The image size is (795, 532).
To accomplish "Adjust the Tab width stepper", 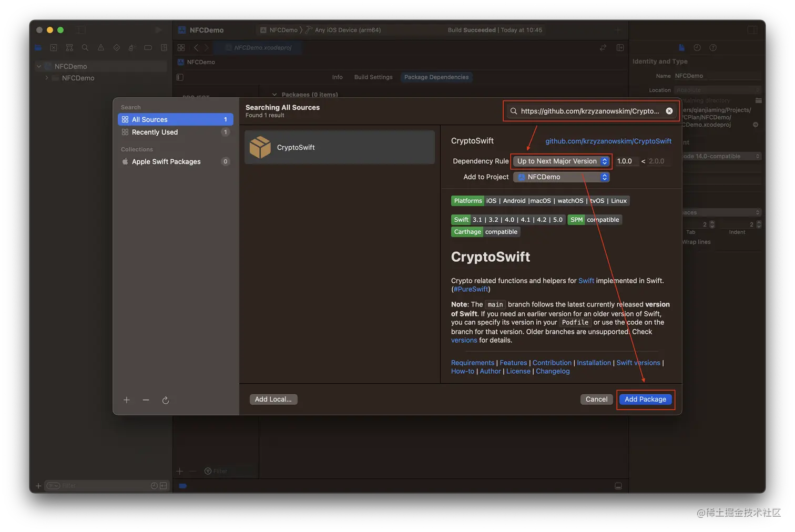I will point(712,224).
